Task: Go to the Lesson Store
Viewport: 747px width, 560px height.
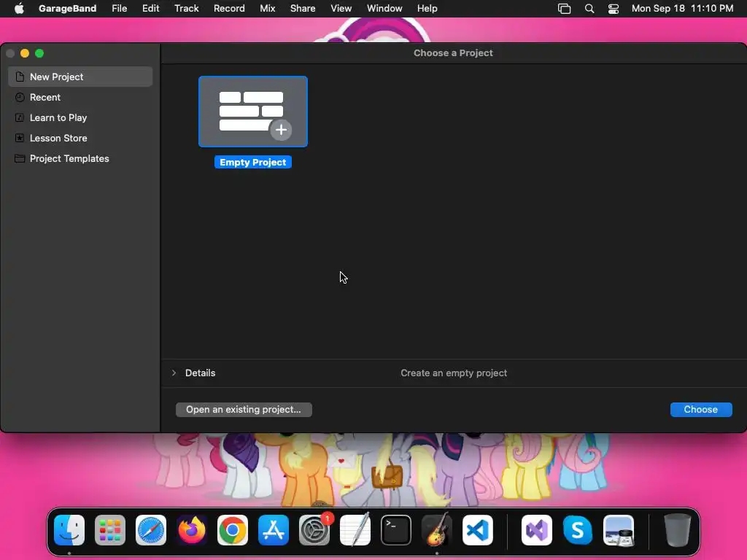Action: pyautogui.click(x=80, y=138)
